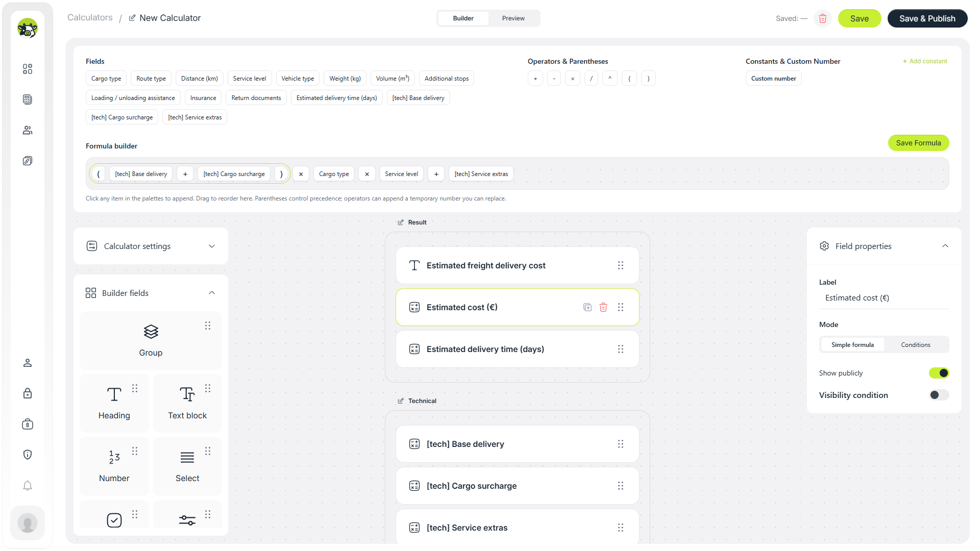Screen dimensions: 980x551
Task: Select the Text block builder field tile
Action: click(x=187, y=403)
